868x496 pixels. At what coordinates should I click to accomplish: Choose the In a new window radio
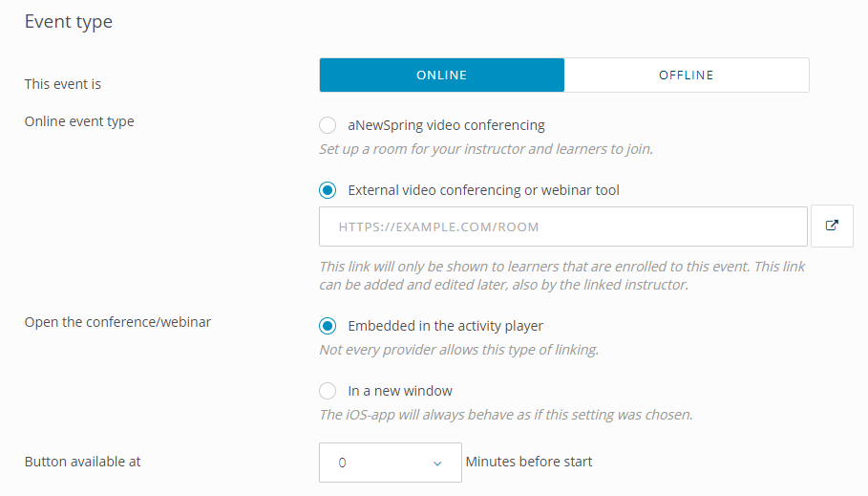(328, 391)
